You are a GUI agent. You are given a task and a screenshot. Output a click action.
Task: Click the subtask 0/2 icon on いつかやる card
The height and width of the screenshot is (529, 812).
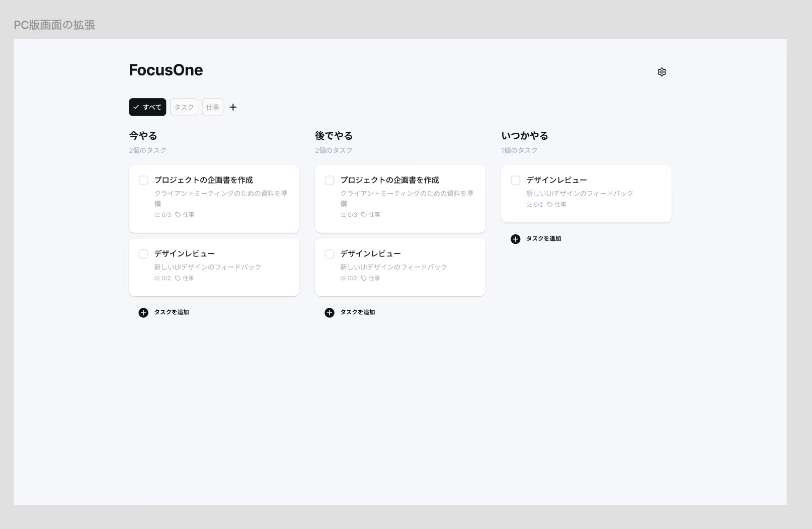coord(529,204)
